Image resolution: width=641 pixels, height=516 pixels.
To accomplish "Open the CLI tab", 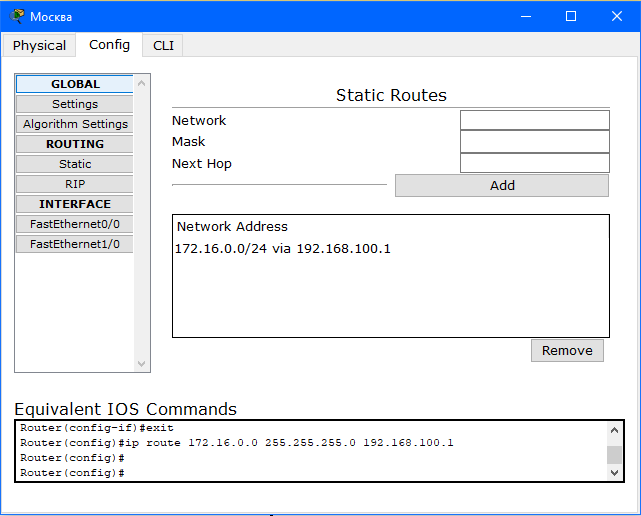I will tap(163, 45).
